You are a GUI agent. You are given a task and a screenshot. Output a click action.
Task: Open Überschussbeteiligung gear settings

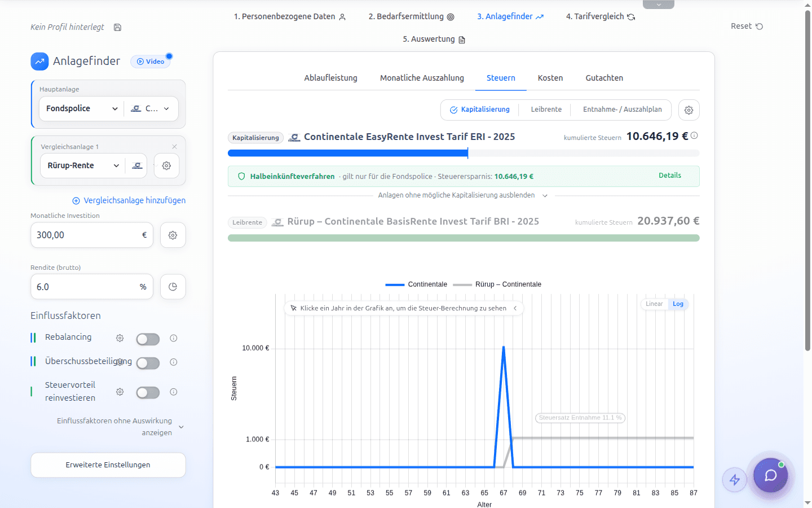120,362
